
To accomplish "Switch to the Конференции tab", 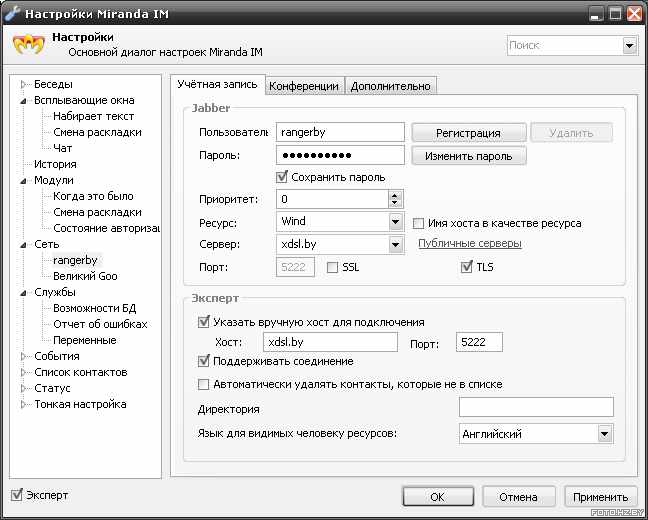I will [304, 86].
